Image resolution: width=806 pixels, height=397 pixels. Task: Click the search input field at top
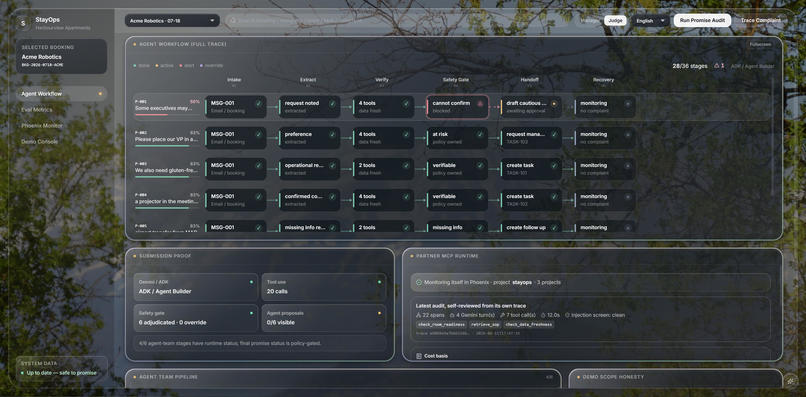pyautogui.click(x=398, y=21)
